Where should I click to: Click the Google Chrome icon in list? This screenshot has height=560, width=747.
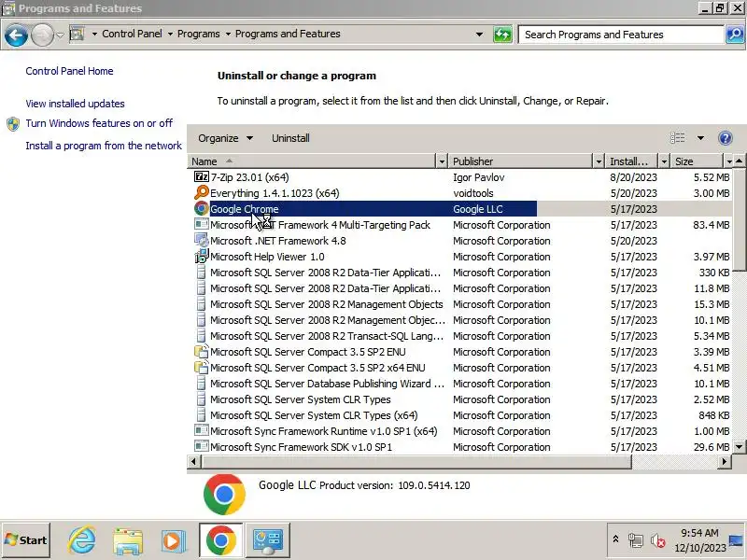click(202, 208)
